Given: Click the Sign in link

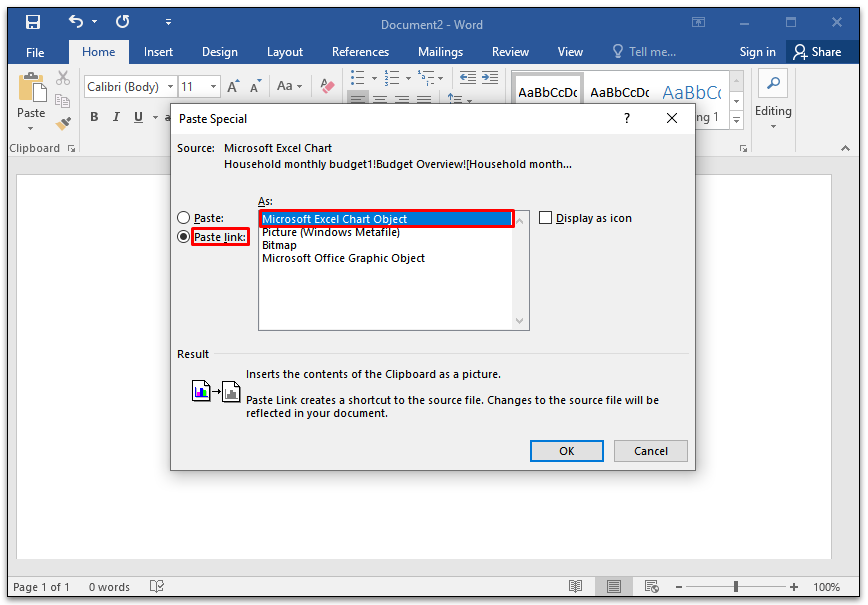Looking at the screenshot, I should (757, 52).
